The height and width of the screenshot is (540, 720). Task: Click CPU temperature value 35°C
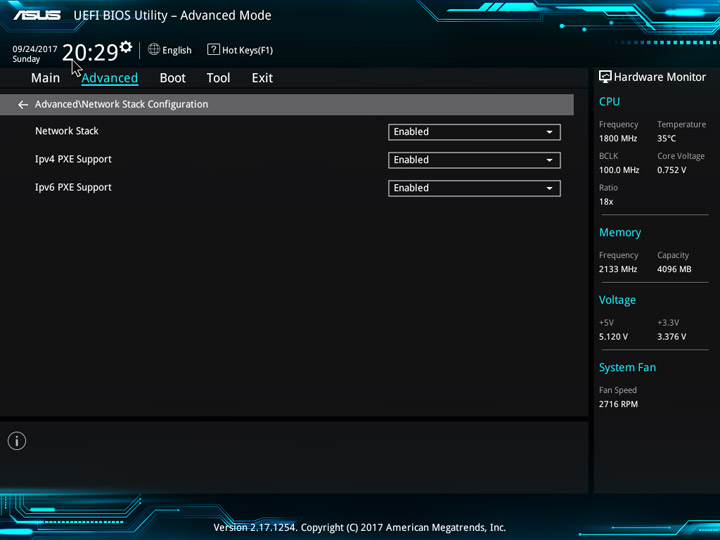[666, 138]
